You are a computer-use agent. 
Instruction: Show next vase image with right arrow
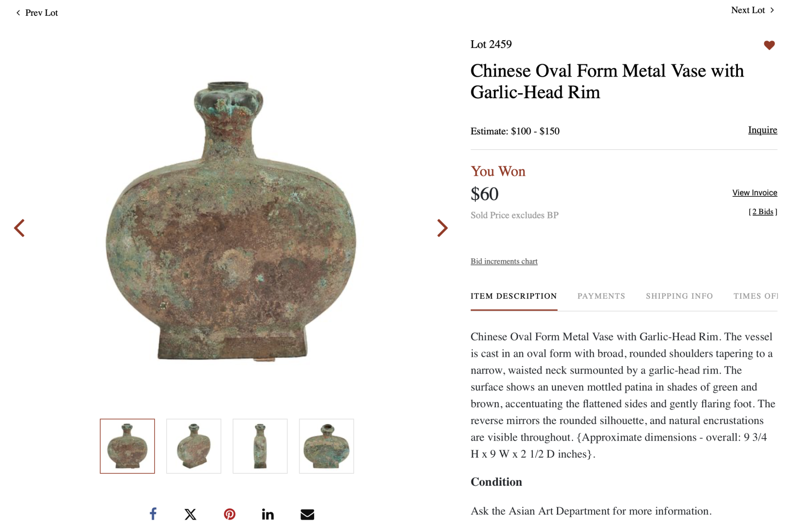[442, 228]
